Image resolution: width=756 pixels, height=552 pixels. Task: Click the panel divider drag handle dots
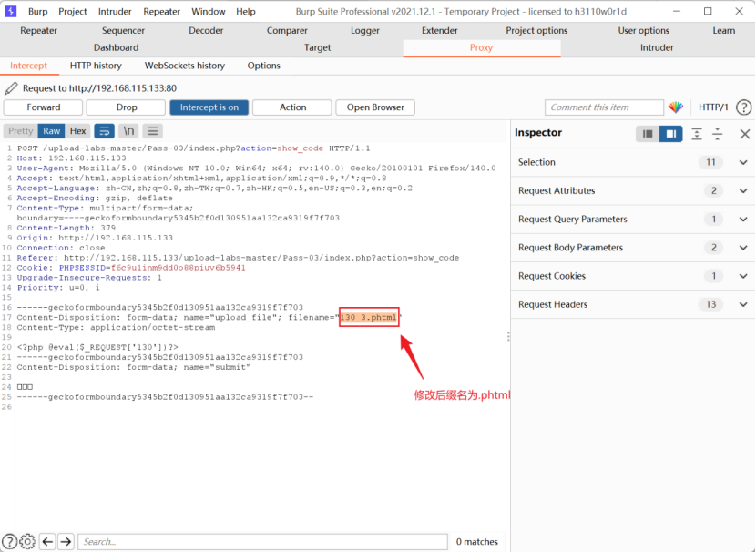coord(508,337)
